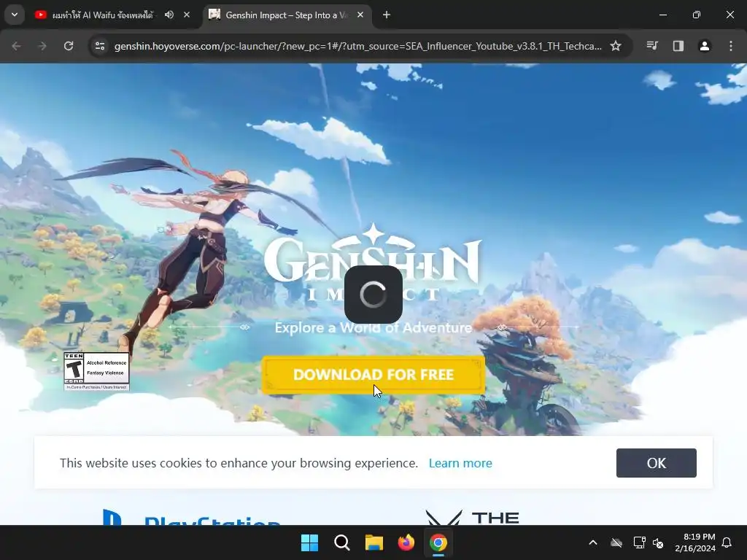The width and height of the screenshot is (747, 560).
Task: Go forward to the next page
Action: [x=42, y=46]
